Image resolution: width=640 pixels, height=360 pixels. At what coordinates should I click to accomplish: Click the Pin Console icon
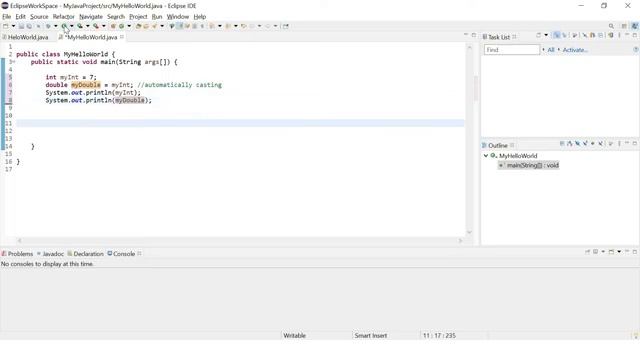coord(587,252)
